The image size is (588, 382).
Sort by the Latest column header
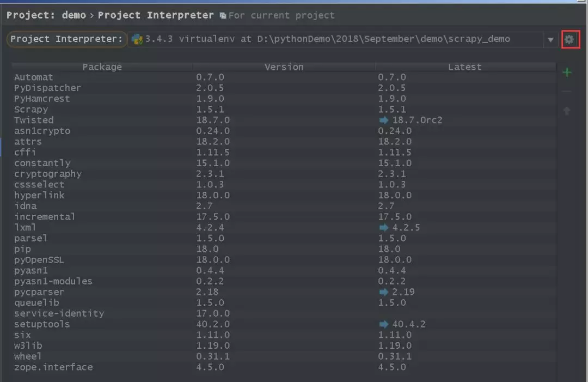point(465,67)
